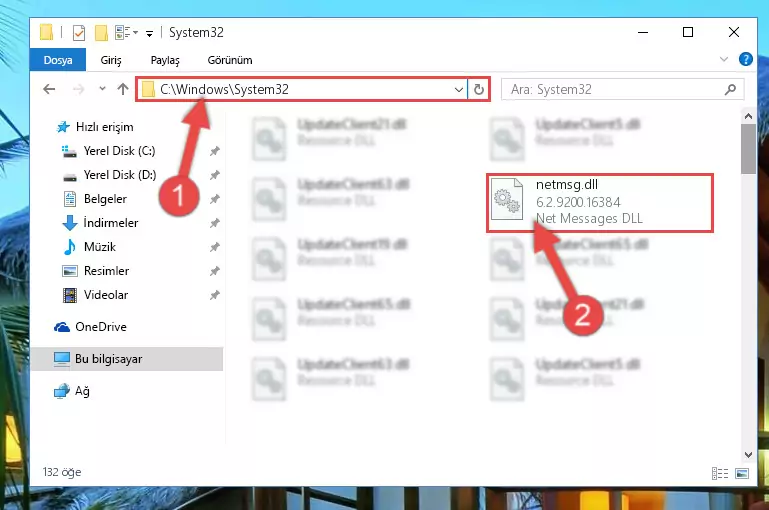769x510 pixels.
Task: Open the Paylaş ribbon tab
Action: point(165,60)
